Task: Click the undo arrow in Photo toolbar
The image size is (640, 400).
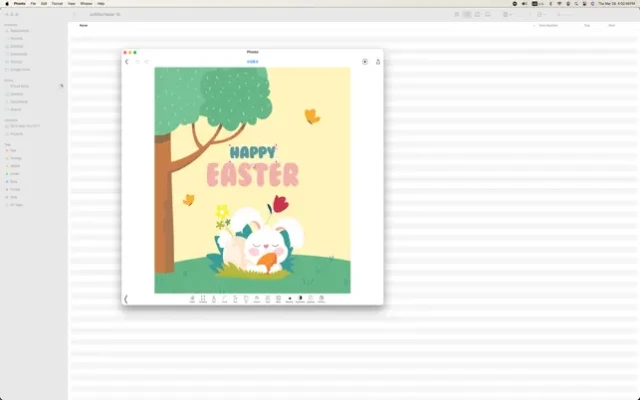Action: (137, 62)
